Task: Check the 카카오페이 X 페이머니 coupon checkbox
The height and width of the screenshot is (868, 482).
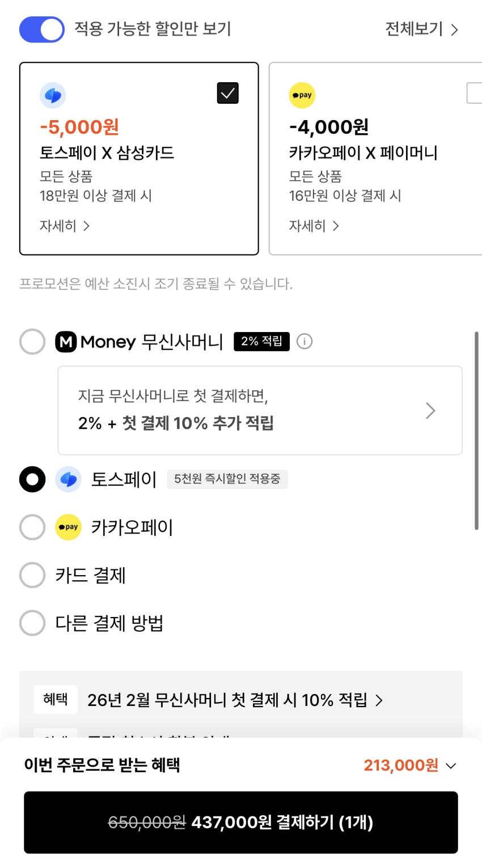Action: pyautogui.click(x=475, y=93)
